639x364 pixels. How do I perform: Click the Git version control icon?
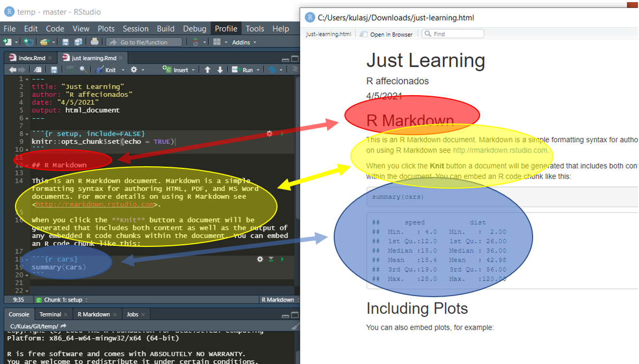(x=196, y=42)
